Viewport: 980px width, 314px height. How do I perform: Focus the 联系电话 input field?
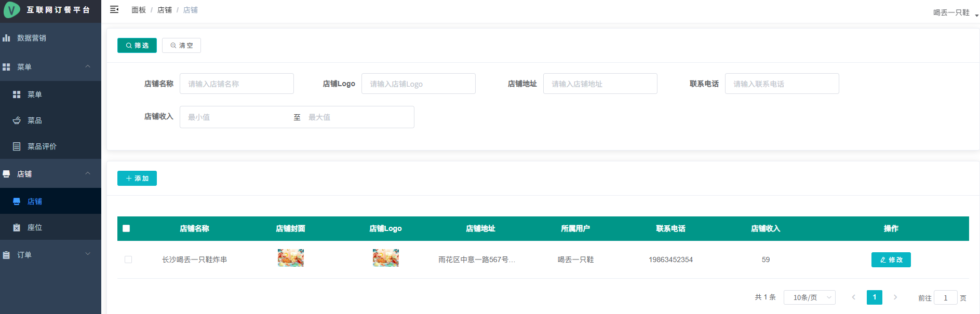click(782, 84)
